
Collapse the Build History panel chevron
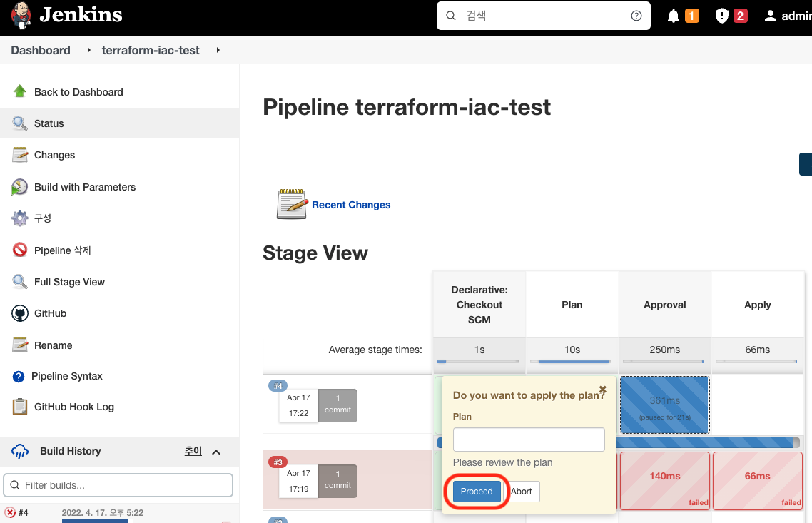click(x=216, y=452)
